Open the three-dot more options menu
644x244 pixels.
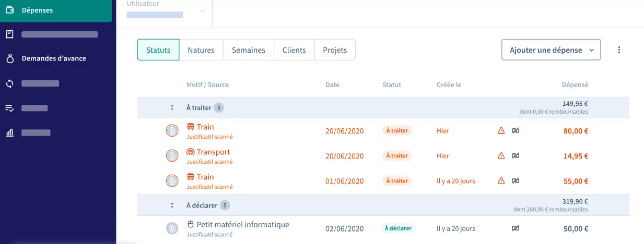tap(619, 50)
